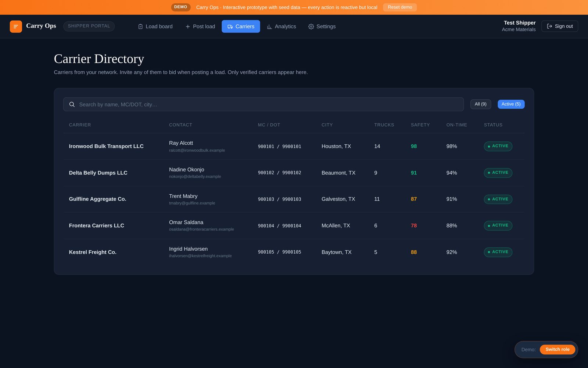This screenshot has width=588, height=368.
Task: Select Delta Belly Dumps LLC carrier
Action: point(98,173)
